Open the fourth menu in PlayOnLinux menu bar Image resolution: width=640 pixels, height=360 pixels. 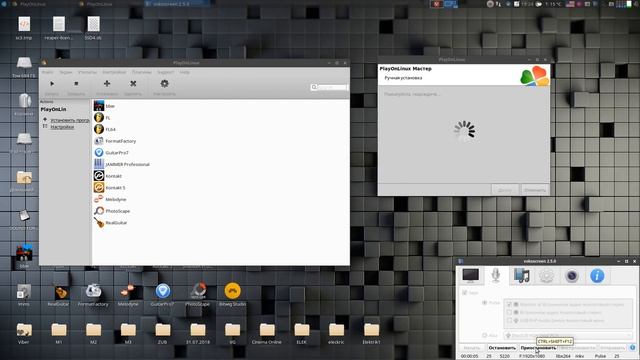pyautogui.click(x=114, y=72)
